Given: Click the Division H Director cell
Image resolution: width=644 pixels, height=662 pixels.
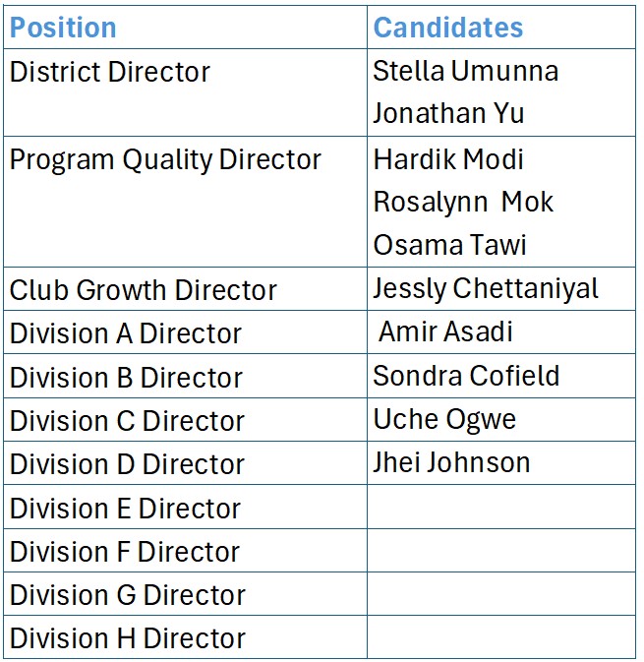Looking at the screenshot, I should (x=127, y=638).
